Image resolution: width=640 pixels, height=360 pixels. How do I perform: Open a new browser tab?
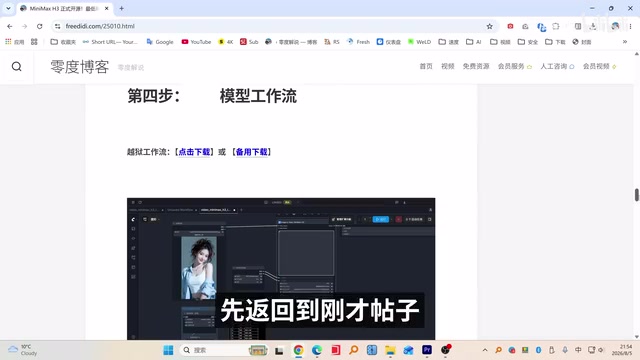point(122,8)
